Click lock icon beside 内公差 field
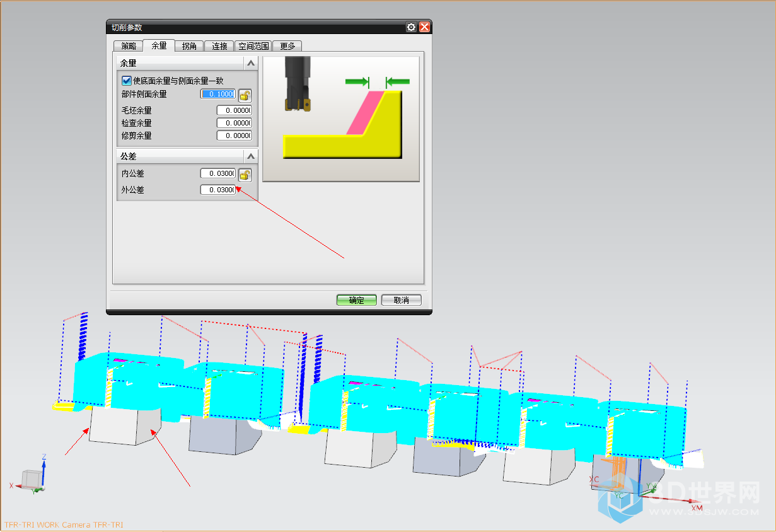Screen dimensions: 776x532 click(x=245, y=175)
